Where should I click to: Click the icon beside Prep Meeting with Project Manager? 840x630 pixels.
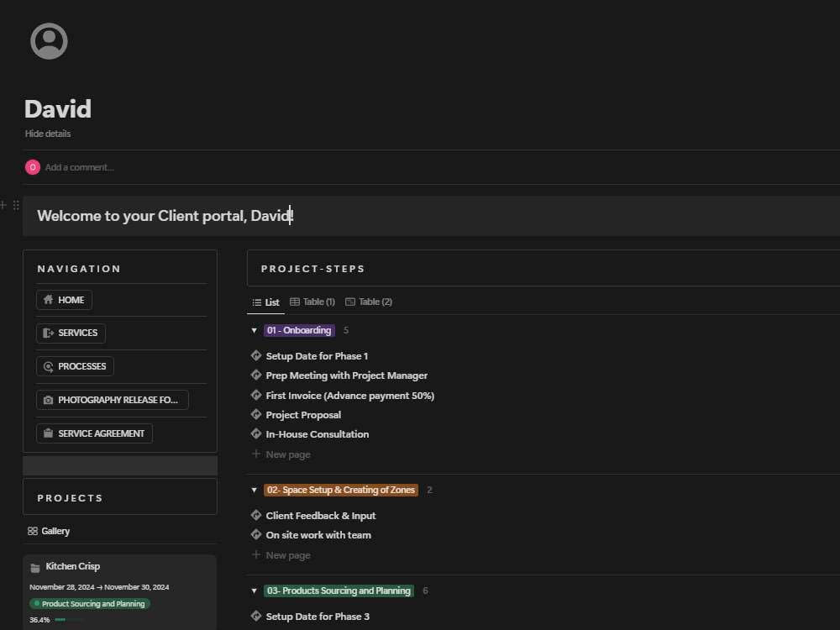click(x=256, y=375)
